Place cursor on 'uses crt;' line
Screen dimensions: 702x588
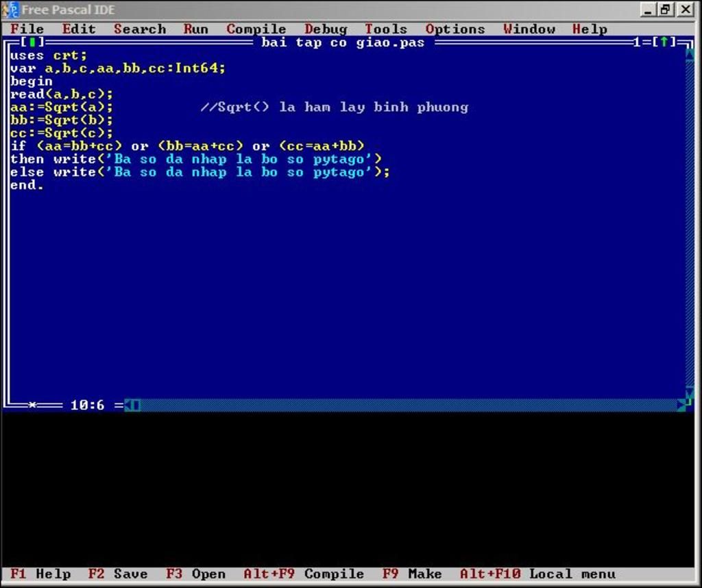(x=49, y=56)
